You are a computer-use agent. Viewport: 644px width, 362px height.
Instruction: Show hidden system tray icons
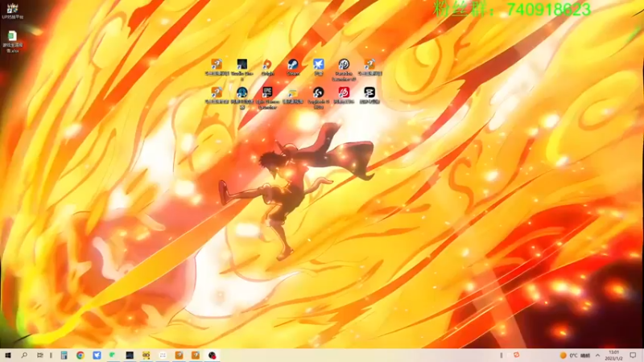coord(597,356)
